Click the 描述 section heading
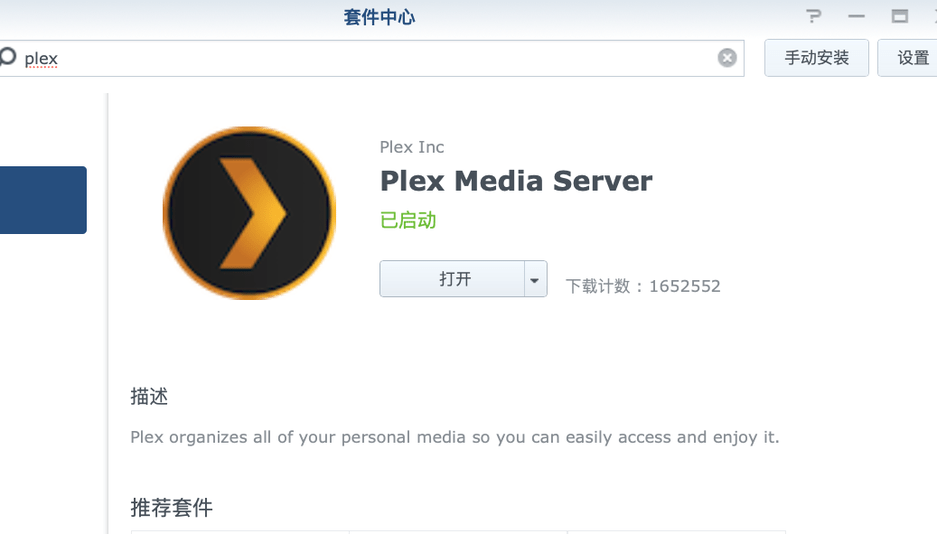 (149, 396)
